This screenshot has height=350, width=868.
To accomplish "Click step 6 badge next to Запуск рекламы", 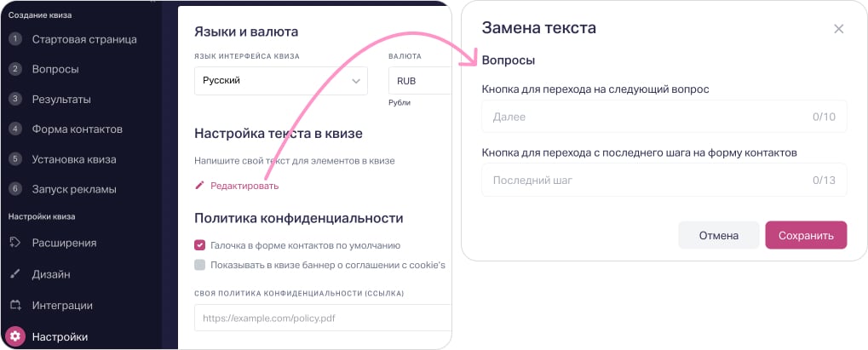I will pos(15,189).
